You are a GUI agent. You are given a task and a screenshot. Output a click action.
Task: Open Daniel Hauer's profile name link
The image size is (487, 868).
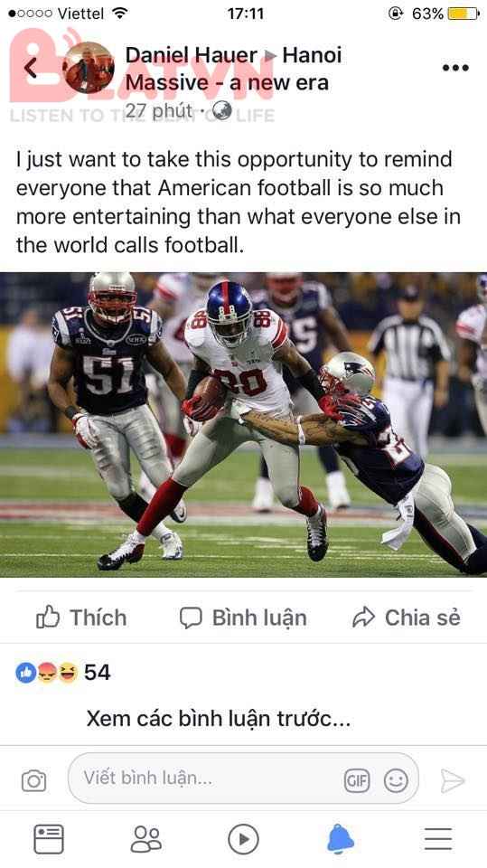(191, 55)
